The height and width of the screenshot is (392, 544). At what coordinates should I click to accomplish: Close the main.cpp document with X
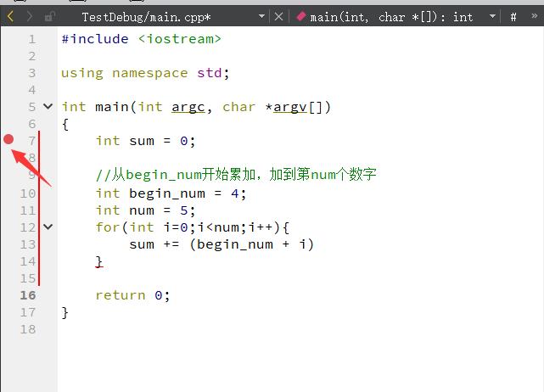click(278, 16)
